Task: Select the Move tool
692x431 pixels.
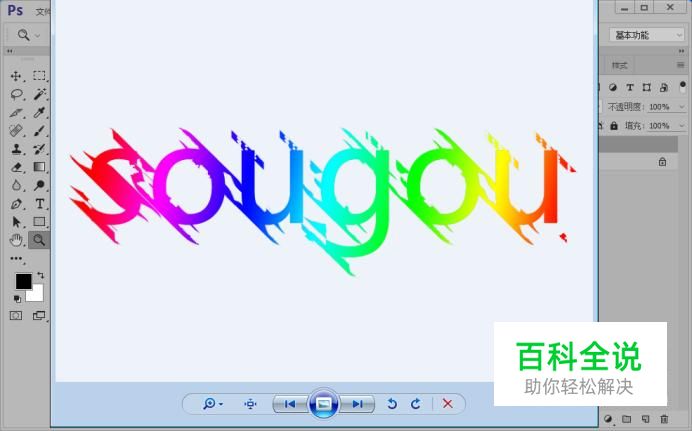Action: click(16, 76)
